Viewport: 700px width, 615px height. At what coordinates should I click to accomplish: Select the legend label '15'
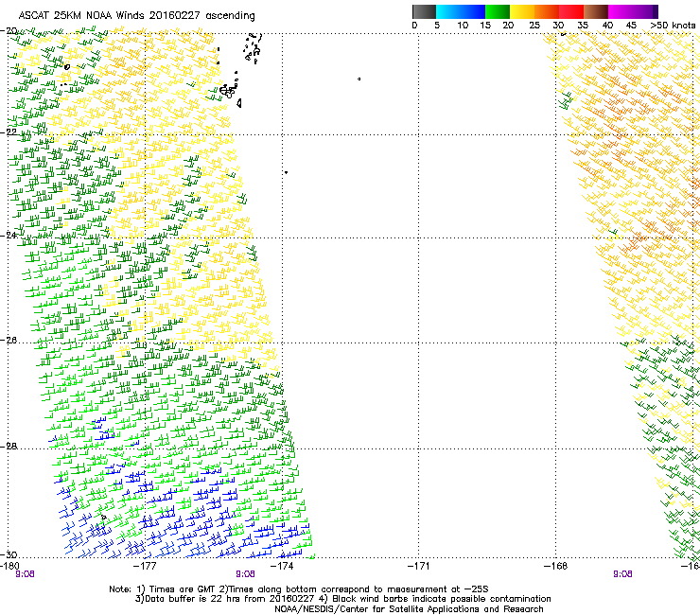point(485,26)
